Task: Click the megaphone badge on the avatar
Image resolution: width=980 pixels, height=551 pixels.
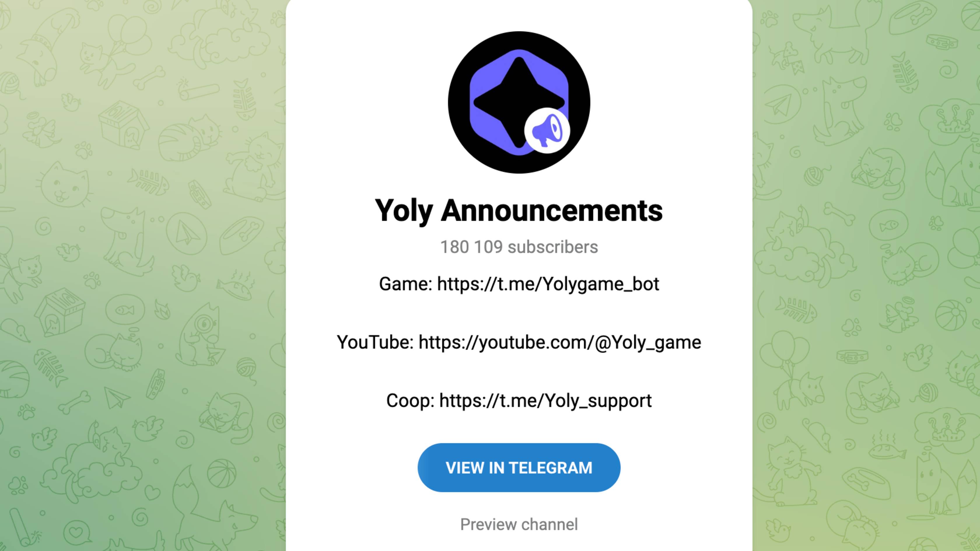Action: coord(547,130)
